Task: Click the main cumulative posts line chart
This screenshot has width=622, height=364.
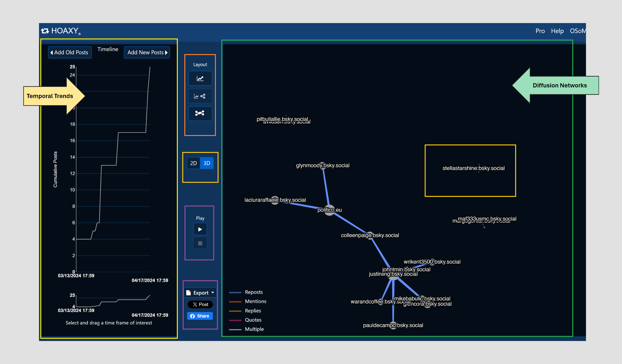Action: tap(113, 169)
